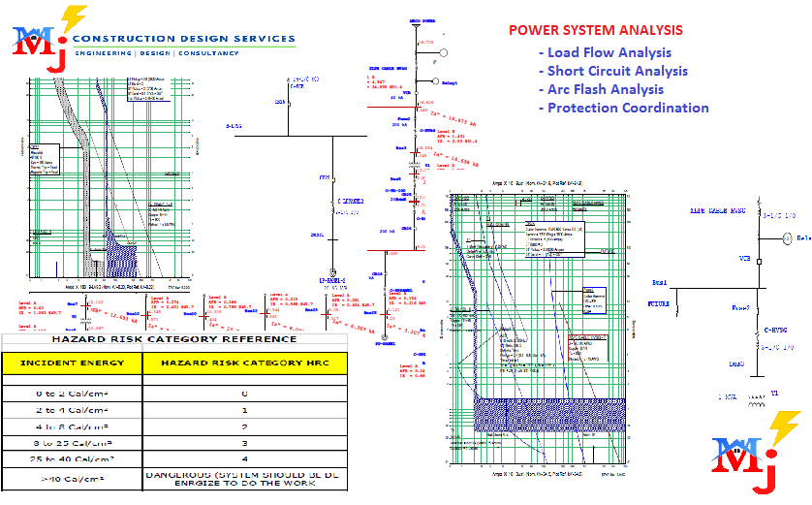Click the 'Bus1' label by the FUTURE feeder
The width and height of the screenshot is (812, 505).
click(x=659, y=283)
